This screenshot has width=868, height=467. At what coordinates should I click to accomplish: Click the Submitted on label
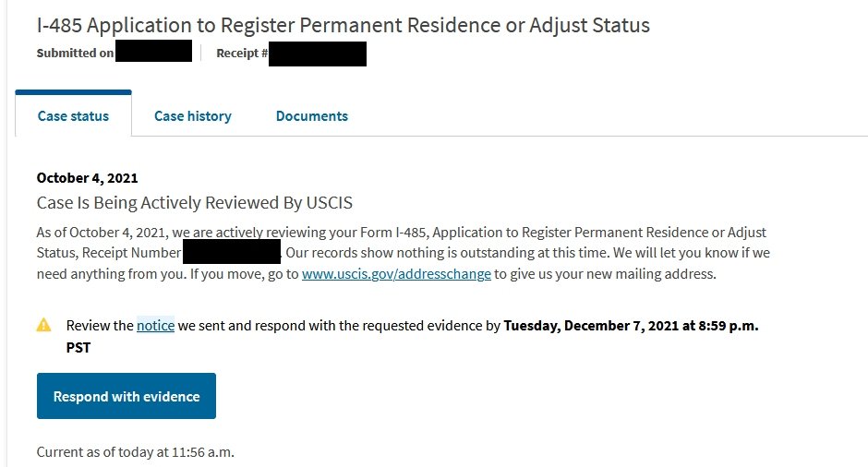tap(76, 54)
